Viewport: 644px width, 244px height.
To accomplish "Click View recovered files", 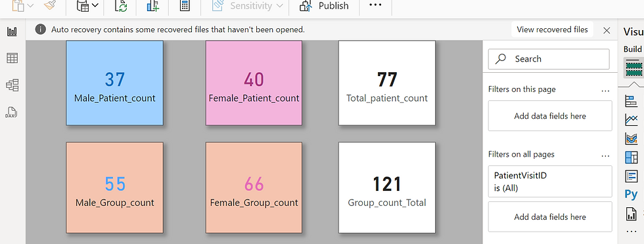I will point(552,30).
